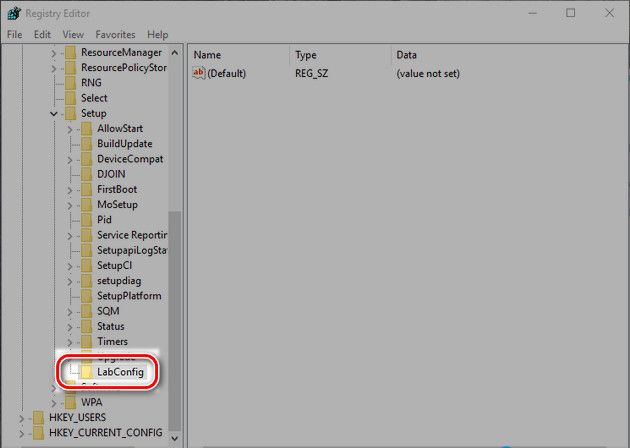Expand the MoSetup key
The image size is (630, 448).
pos(70,205)
